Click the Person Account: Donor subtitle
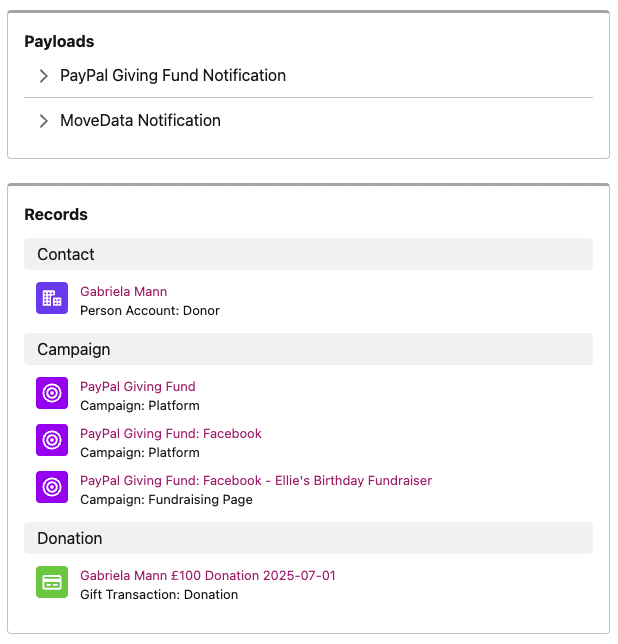 (150, 310)
